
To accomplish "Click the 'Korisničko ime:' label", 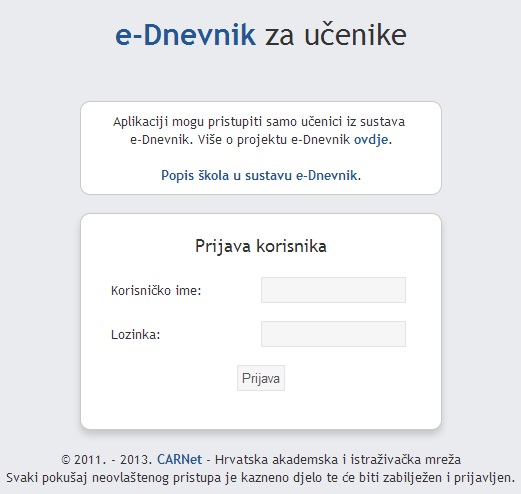I will tap(156, 290).
